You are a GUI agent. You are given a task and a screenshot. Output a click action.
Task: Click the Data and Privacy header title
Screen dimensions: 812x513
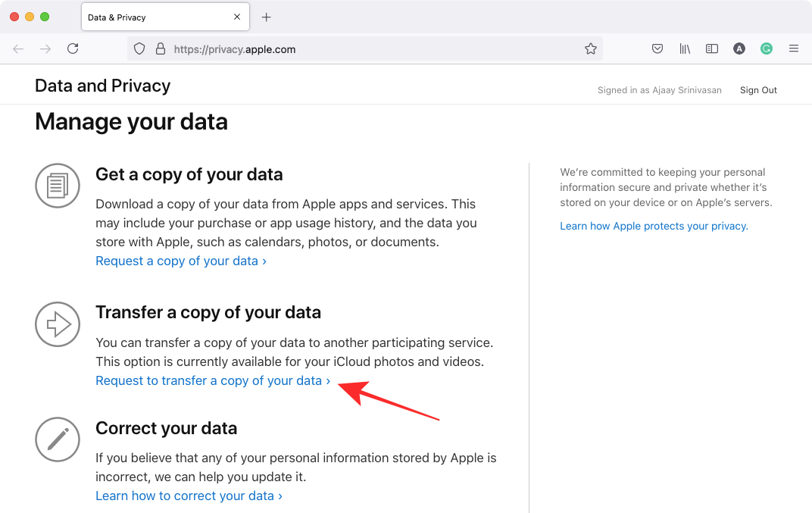pyautogui.click(x=102, y=86)
